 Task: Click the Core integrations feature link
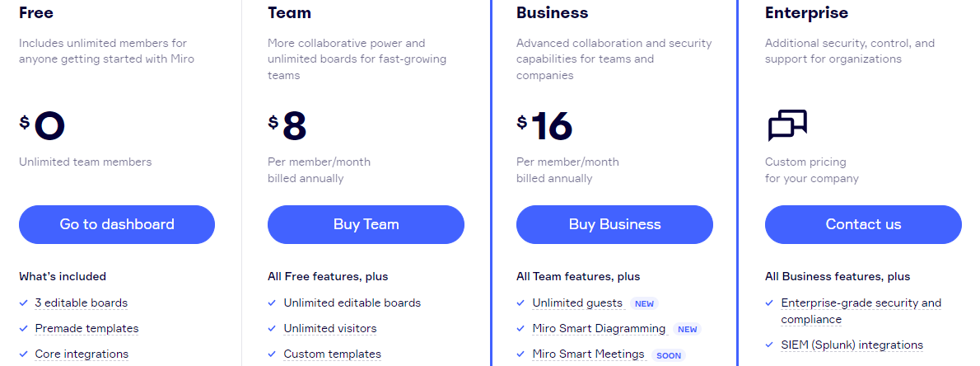82,354
